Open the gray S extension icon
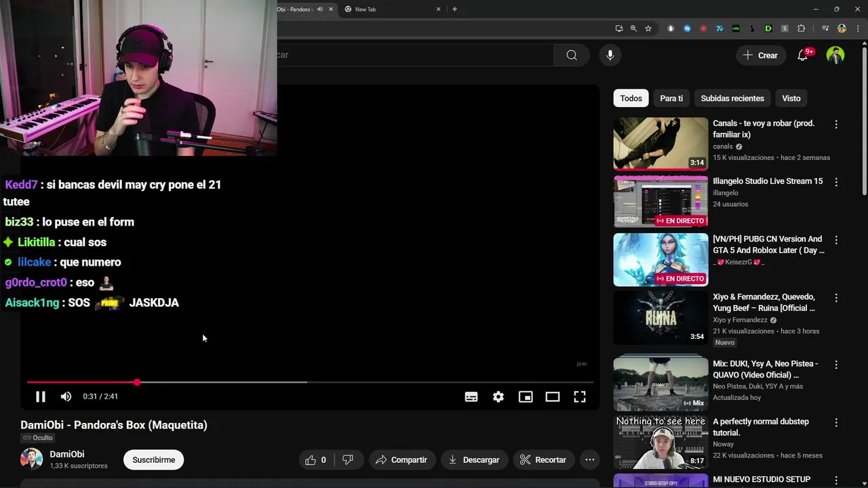868x488 pixels. (785, 28)
